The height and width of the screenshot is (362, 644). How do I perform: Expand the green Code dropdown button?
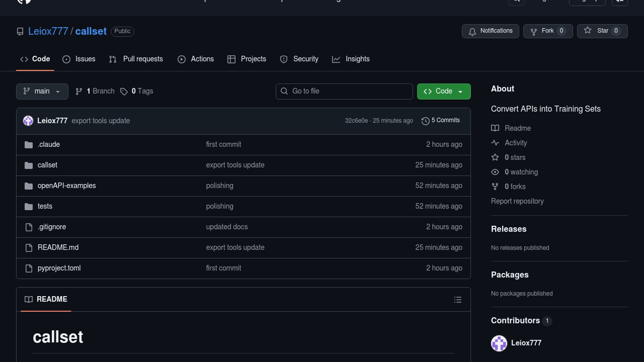[443, 91]
